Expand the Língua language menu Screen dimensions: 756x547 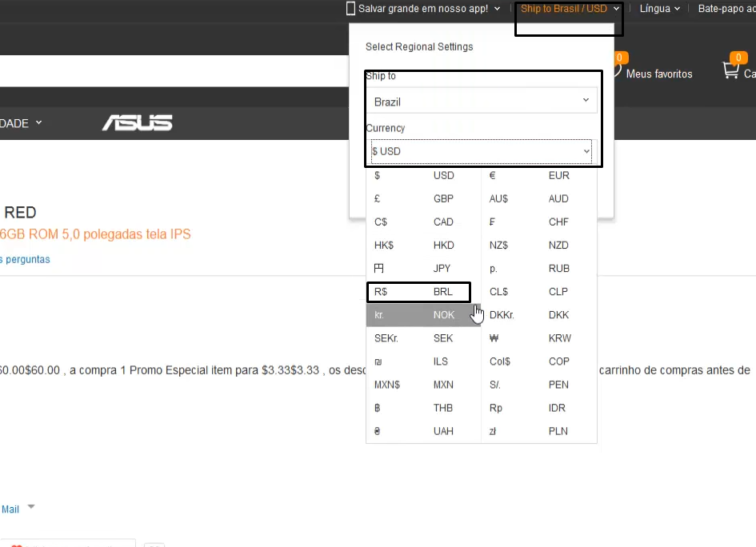[659, 9]
